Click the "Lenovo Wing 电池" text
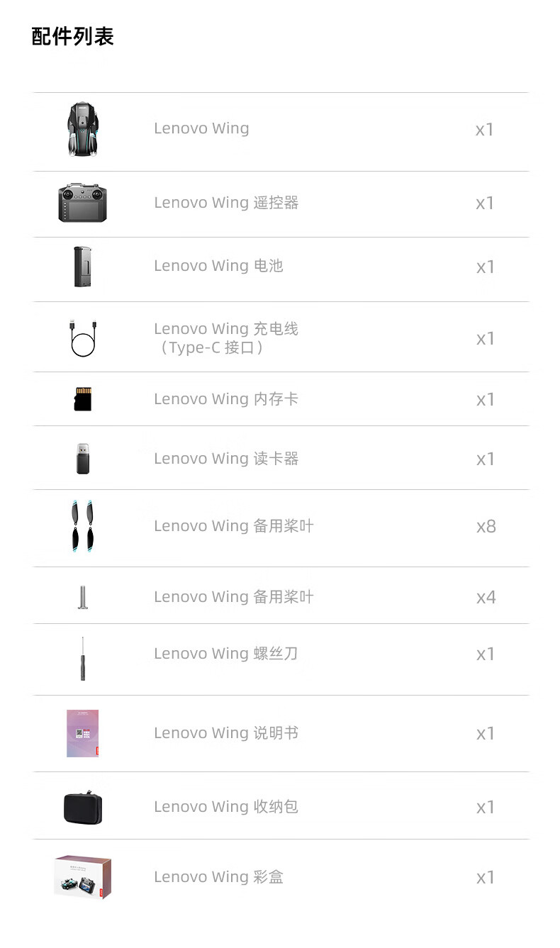This screenshot has height=948, width=560. pyautogui.click(x=218, y=266)
